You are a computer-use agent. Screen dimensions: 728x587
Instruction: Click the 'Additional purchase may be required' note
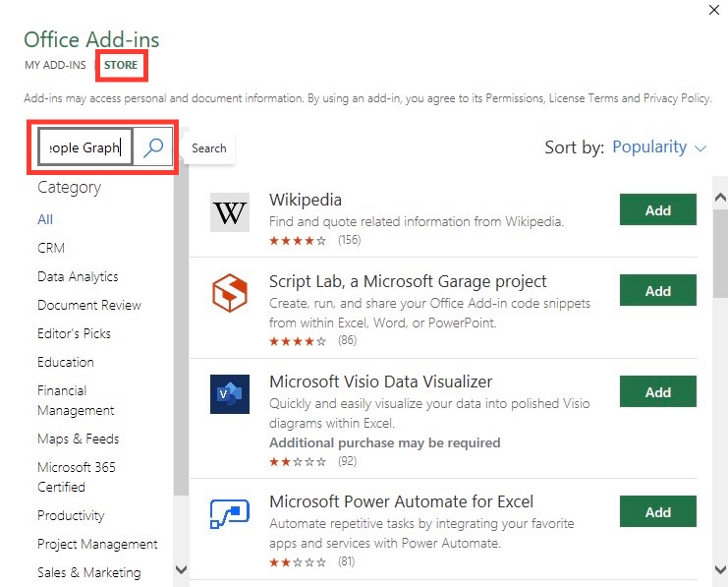(385, 442)
